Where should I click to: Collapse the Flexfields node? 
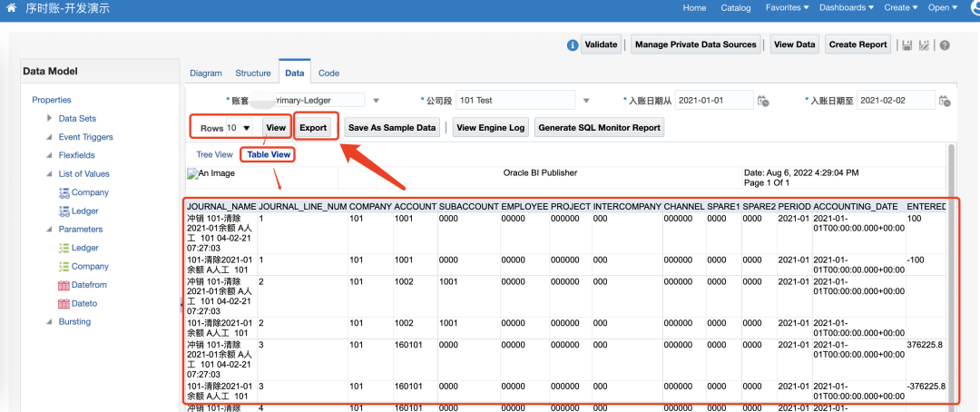click(49, 155)
